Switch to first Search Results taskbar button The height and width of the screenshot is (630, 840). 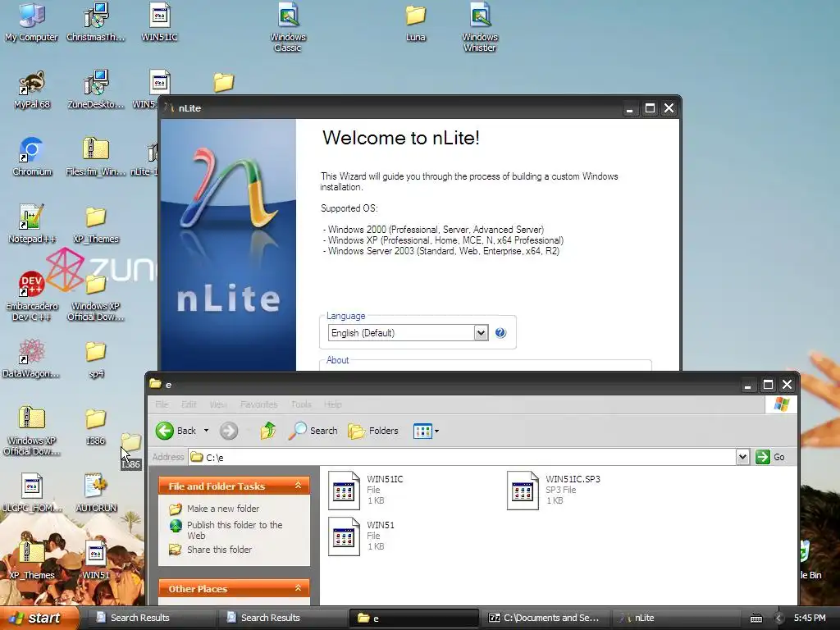point(150,618)
